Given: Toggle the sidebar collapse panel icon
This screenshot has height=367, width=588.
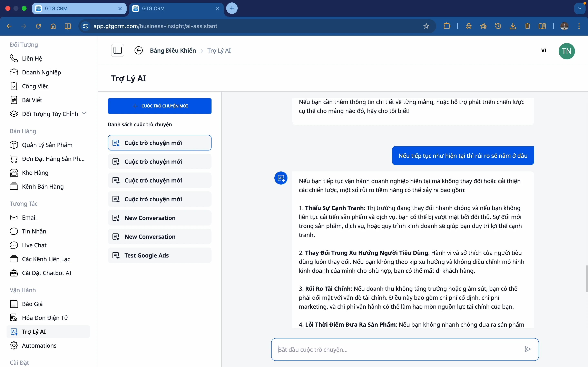Looking at the screenshot, I should [x=118, y=51].
